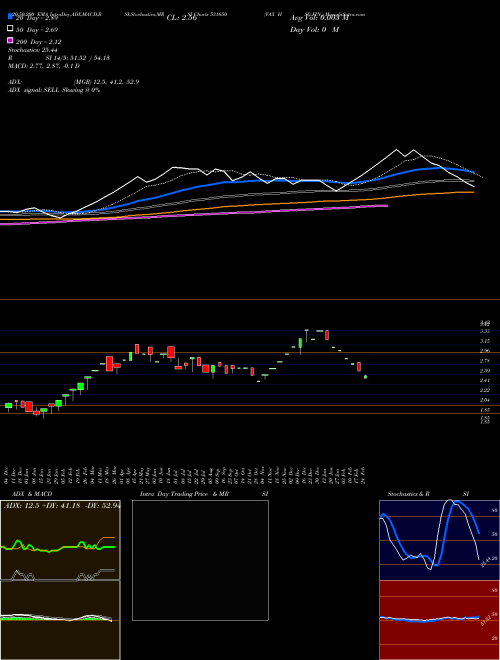Viewport: 500px width, 660px height.
Task: Click 'ADX signal: SELL' status text
Action: (x=34, y=90)
